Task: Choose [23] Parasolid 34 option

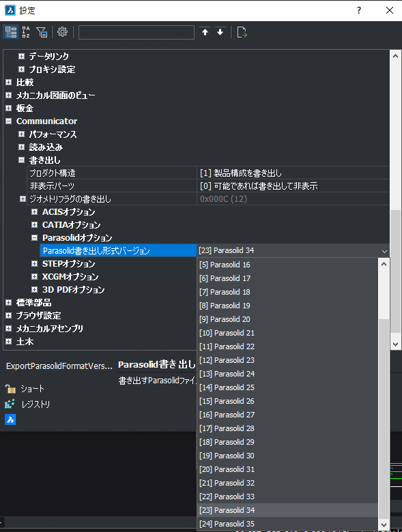Action: coord(287,510)
